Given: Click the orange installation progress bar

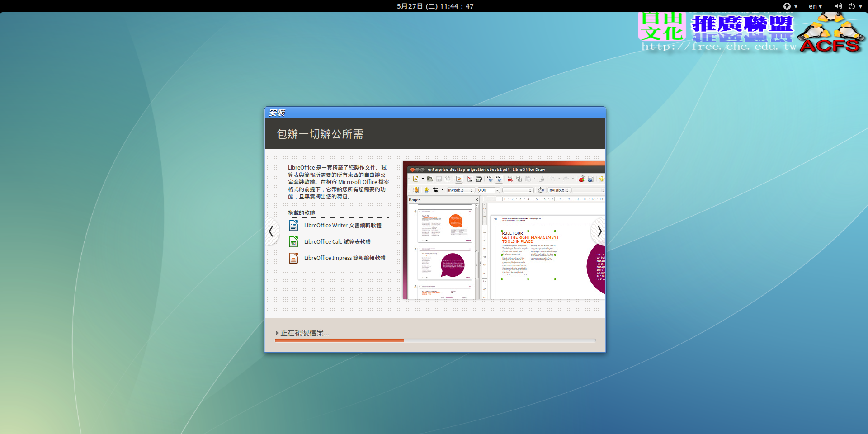Looking at the screenshot, I should tap(340, 340).
